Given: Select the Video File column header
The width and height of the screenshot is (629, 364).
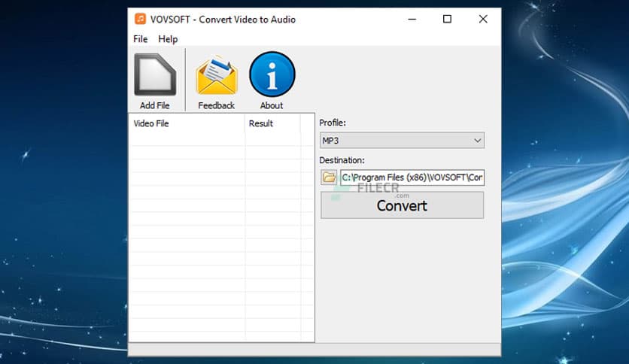Looking at the screenshot, I should point(187,123).
